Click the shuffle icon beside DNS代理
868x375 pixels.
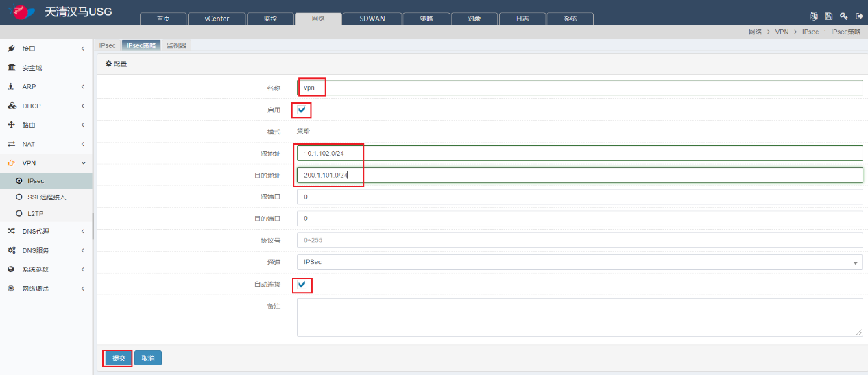click(11, 231)
